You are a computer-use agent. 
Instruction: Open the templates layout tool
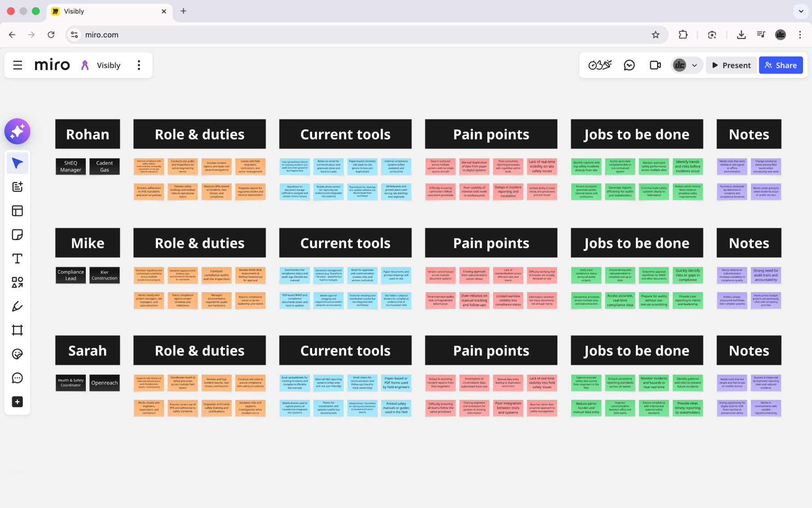click(18, 211)
